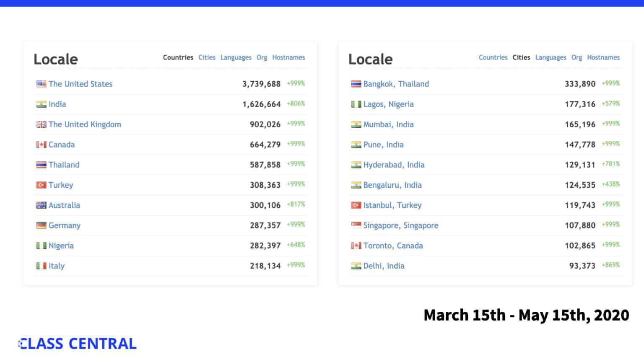
Task: Open Languages tab in right Locale panel
Action: pyautogui.click(x=551, y=58)
